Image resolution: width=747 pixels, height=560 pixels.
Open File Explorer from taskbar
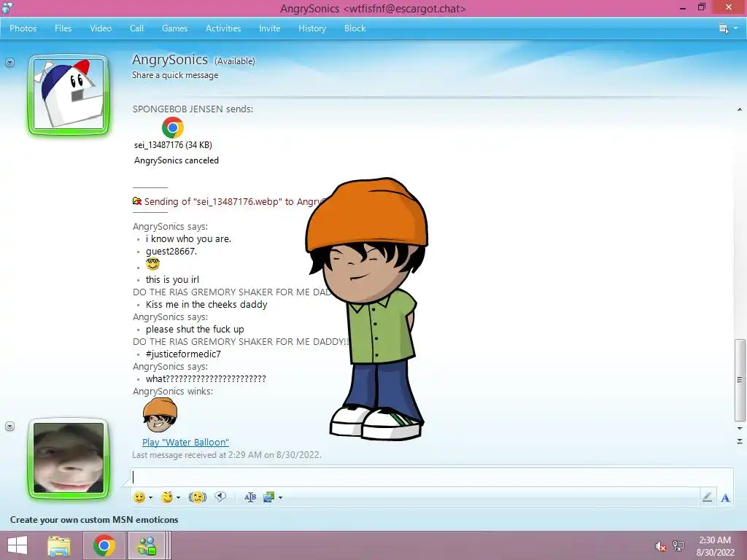pos(59,545)
